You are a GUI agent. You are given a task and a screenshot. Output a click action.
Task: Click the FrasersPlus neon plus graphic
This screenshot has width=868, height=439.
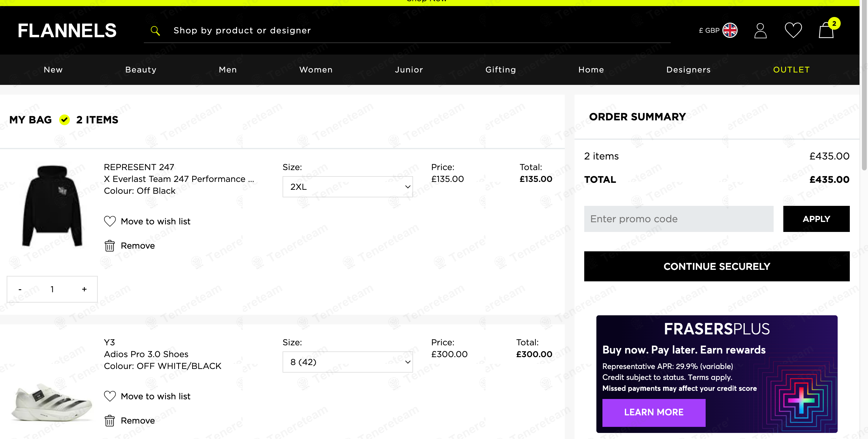click(x=801, y=400)
